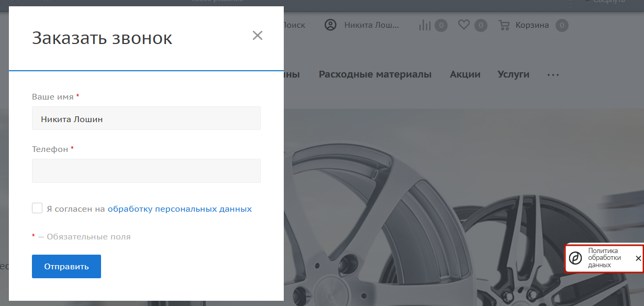Click the shopping cart icon
The width and height of the screenshot is (644, 306).
tap(504, 25)
